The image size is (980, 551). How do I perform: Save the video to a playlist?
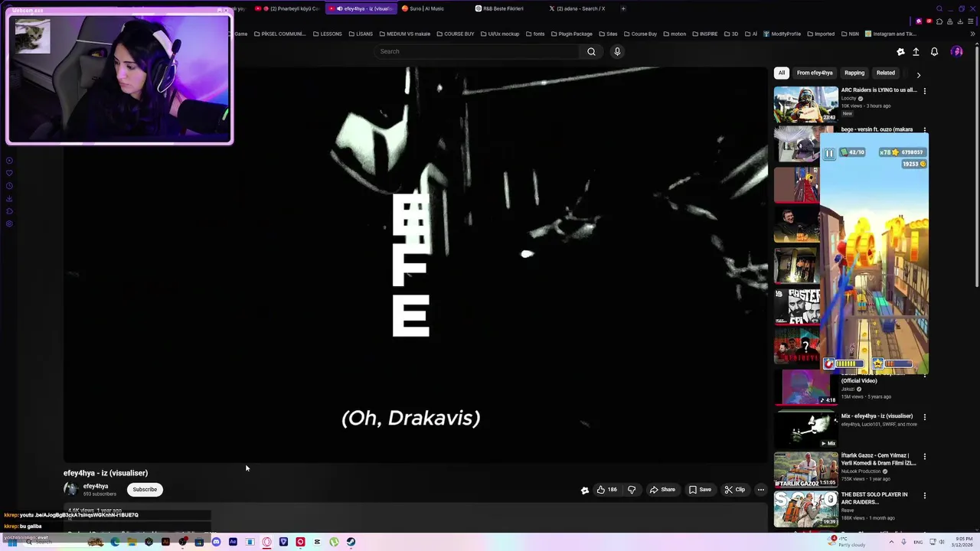[700, 490]
